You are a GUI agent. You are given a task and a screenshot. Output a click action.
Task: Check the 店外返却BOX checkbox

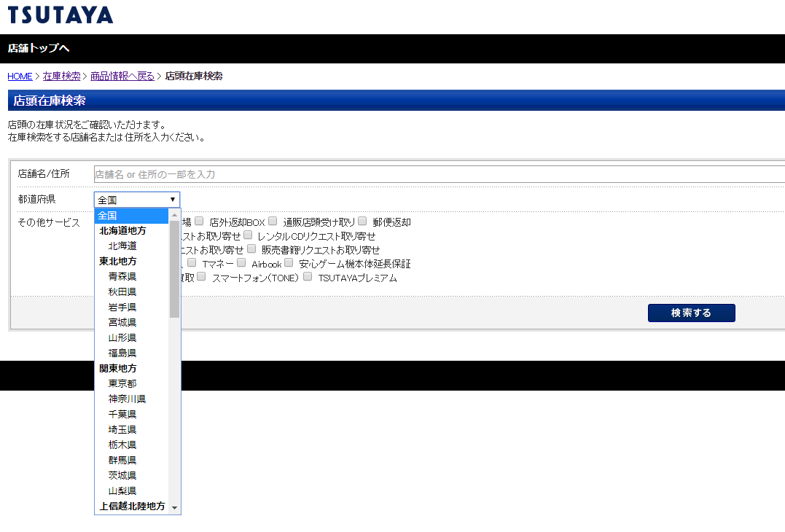point(199,222)
